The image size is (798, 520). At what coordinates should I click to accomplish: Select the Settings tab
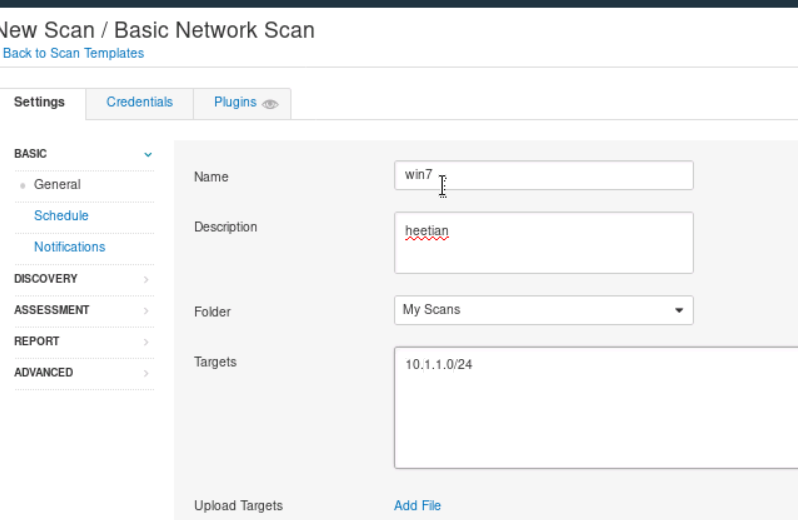tap(40, 102)
